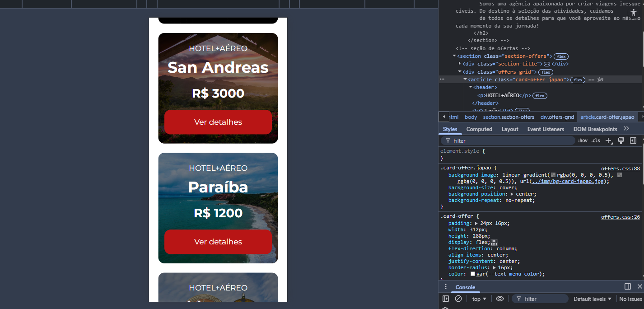Viewport: 644px width, 309px height.
Task: Click the new style rule plus icon
Action: (608, 140)
